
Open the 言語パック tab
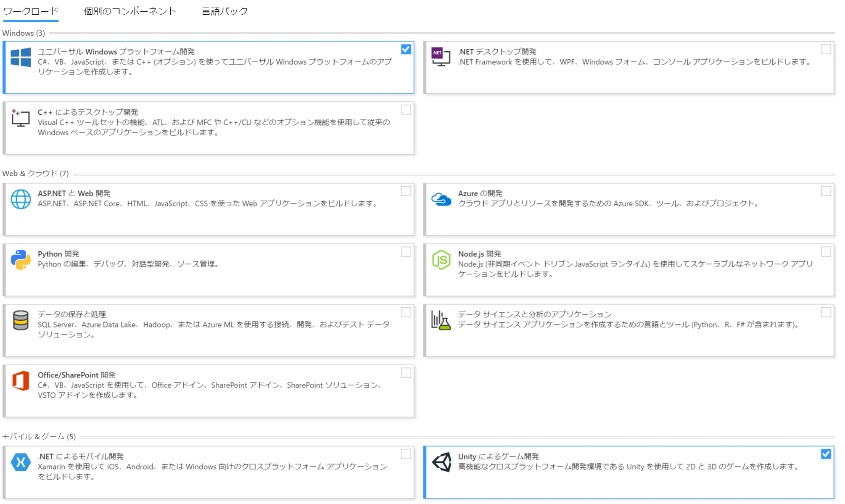coord(225,11)
